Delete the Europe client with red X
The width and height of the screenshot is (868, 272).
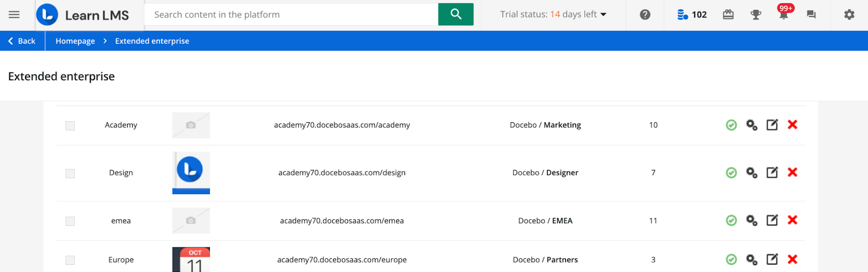click(792, 259)
